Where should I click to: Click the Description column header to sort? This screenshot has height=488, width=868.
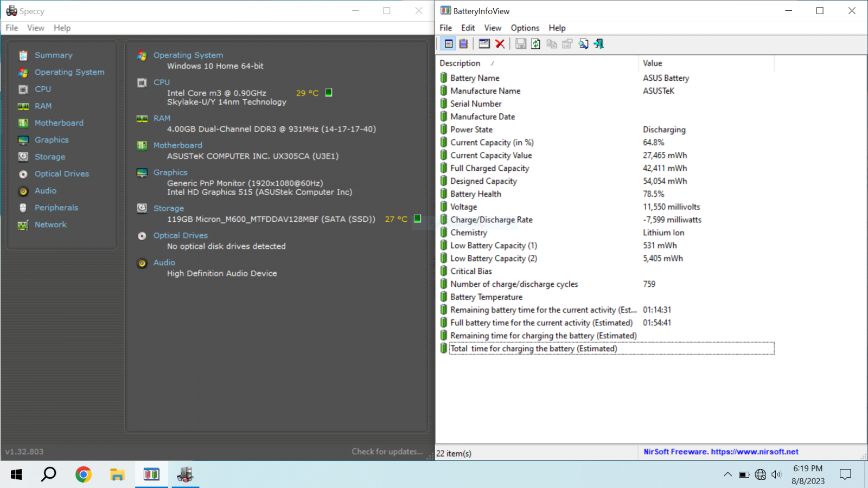click(x=460, y=63)
